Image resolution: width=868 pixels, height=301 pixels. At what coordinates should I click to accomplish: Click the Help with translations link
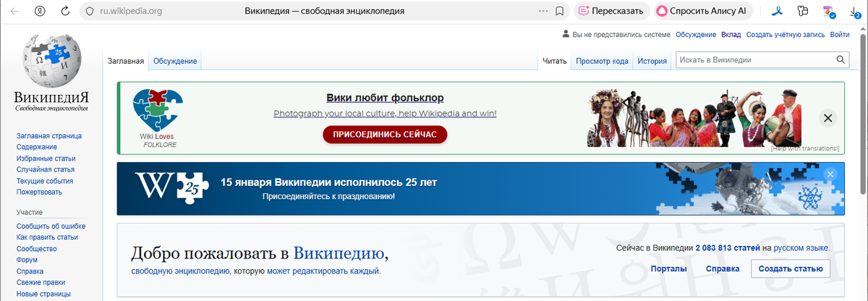805,148
